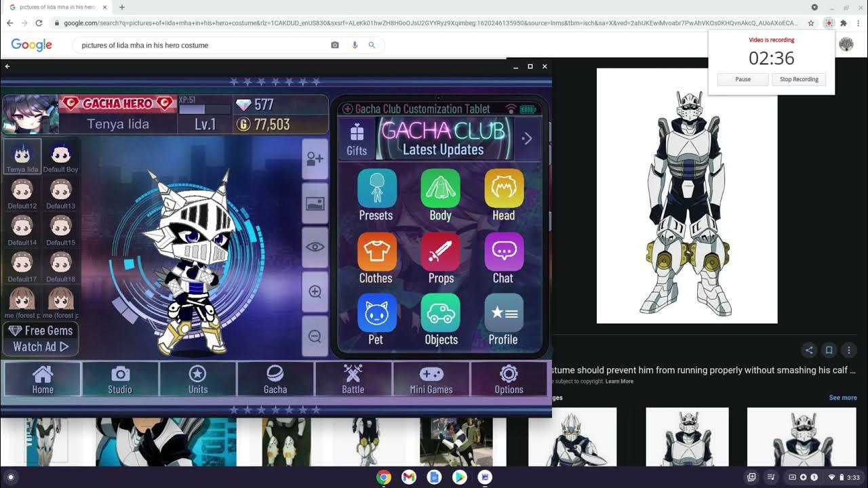Toggle the eye visibility icon
This screenshot has height=488, width=868.
(x=315, y=247)
